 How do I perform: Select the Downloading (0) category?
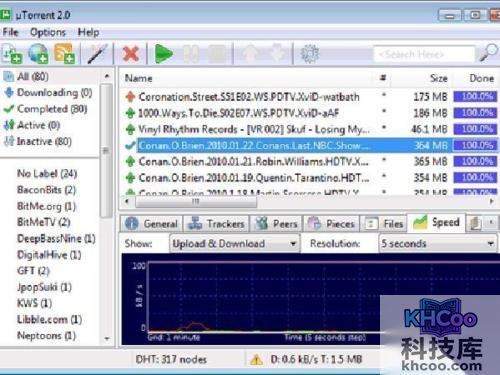point(48,93)
